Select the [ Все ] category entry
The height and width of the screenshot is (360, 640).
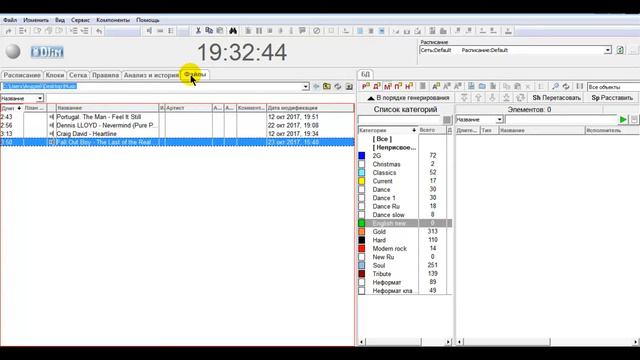pyautogui.click(x=382, y=139)
